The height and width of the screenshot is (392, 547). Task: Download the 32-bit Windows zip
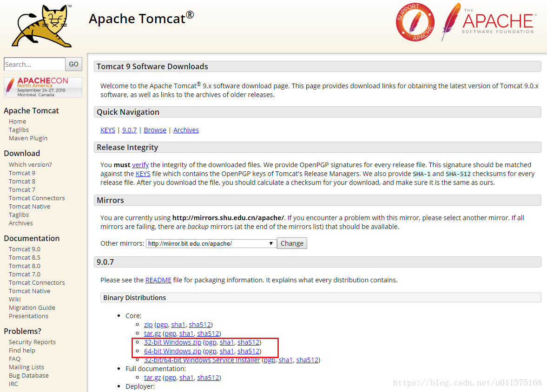tap(173, 342)
